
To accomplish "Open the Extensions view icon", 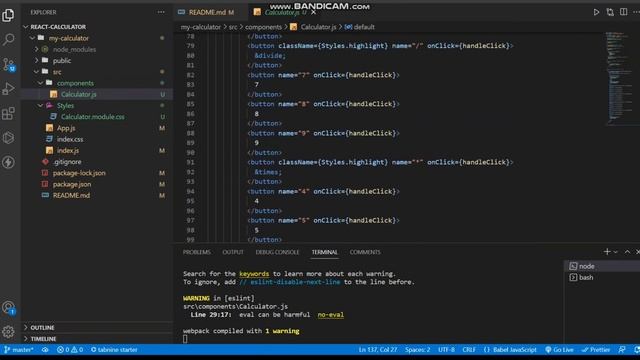I will (x=8, y=113).
